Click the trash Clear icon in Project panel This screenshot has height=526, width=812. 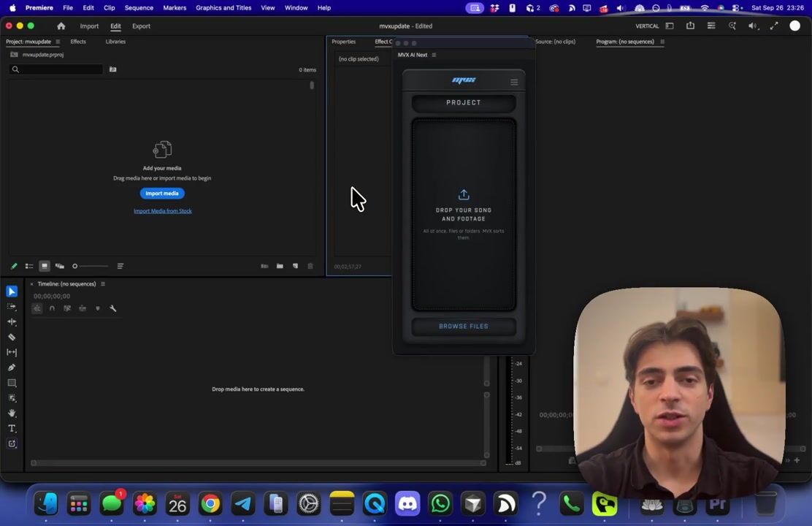[310, 266]
